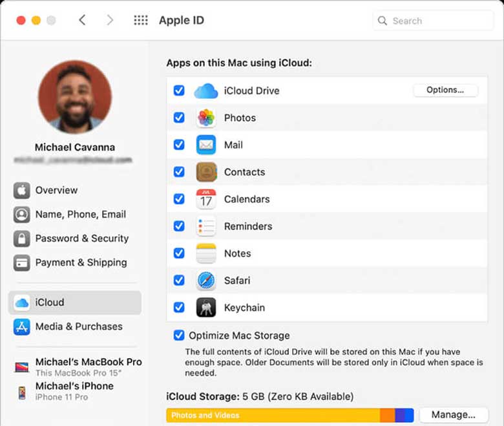
Task: Go forward with the right chevron
Action: (x=110, y=20)
